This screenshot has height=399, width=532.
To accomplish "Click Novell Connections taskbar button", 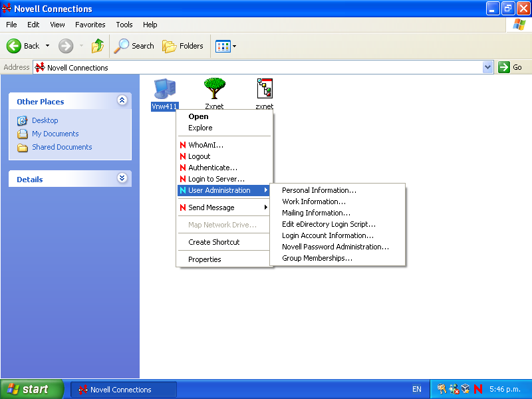I will click(x=124, y=390).
